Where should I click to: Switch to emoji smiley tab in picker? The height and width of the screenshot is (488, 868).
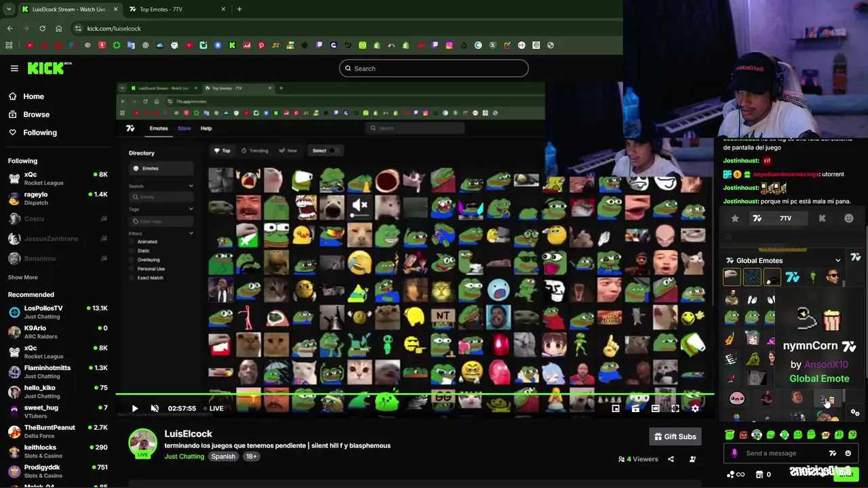[x=849, y=218]
